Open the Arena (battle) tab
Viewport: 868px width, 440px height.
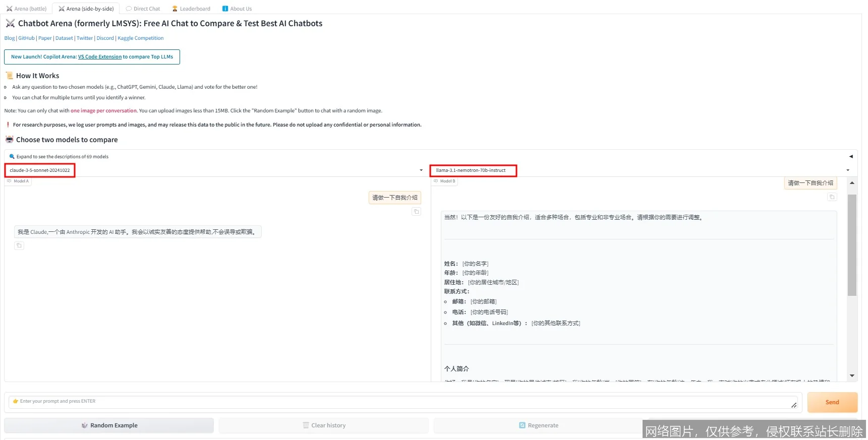coord(26,9)
